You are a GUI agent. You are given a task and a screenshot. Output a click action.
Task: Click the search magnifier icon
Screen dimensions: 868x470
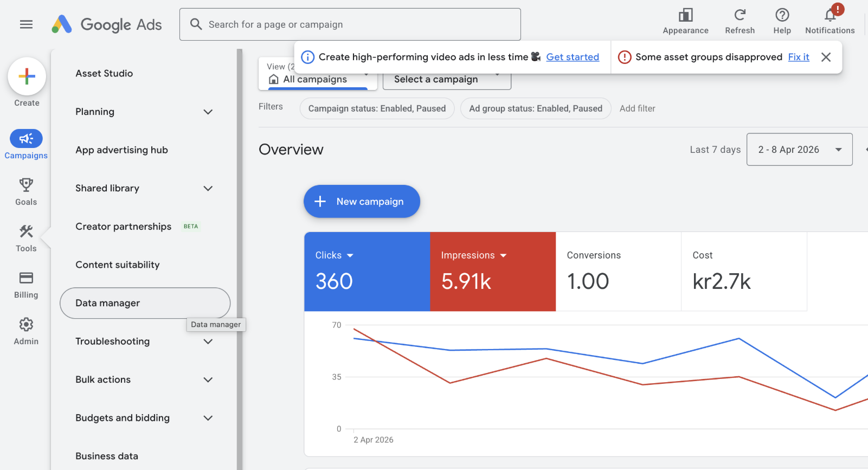pyautogui.click(x=196, y=24)
